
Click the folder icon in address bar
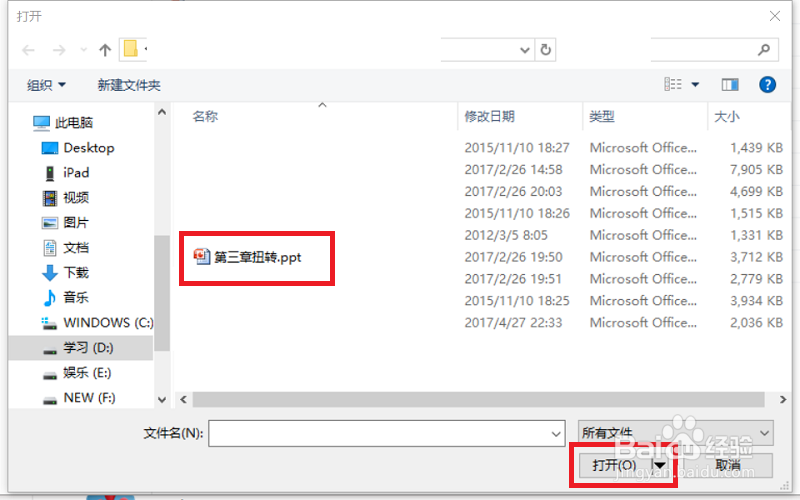pos(131,49)
